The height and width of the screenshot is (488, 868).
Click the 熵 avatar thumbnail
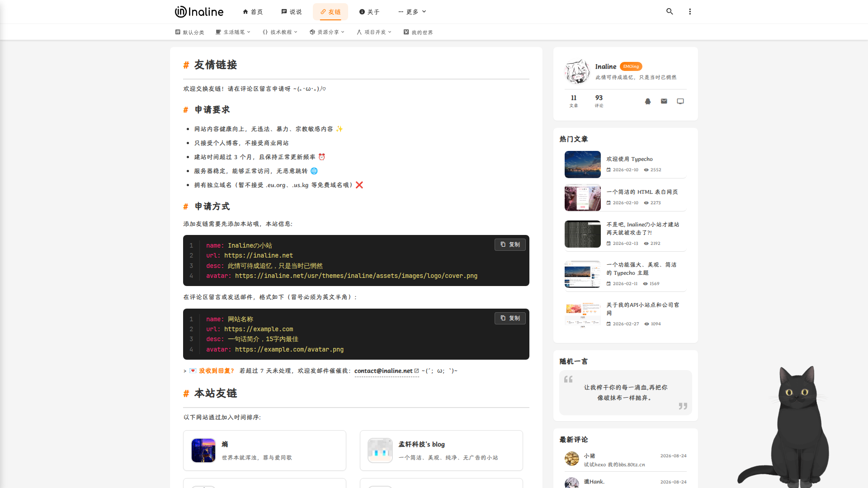click(x=203, y=450)
